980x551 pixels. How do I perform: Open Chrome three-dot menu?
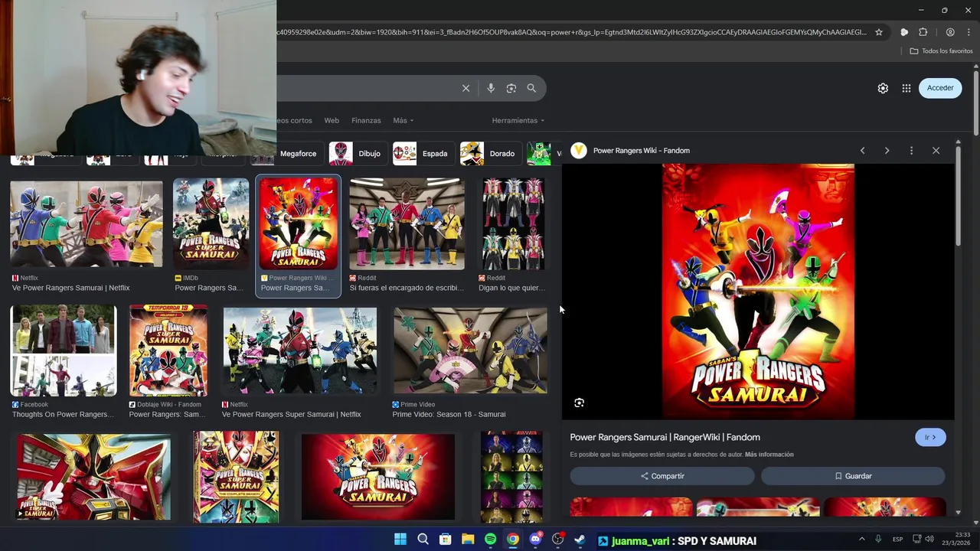point(969,32)
